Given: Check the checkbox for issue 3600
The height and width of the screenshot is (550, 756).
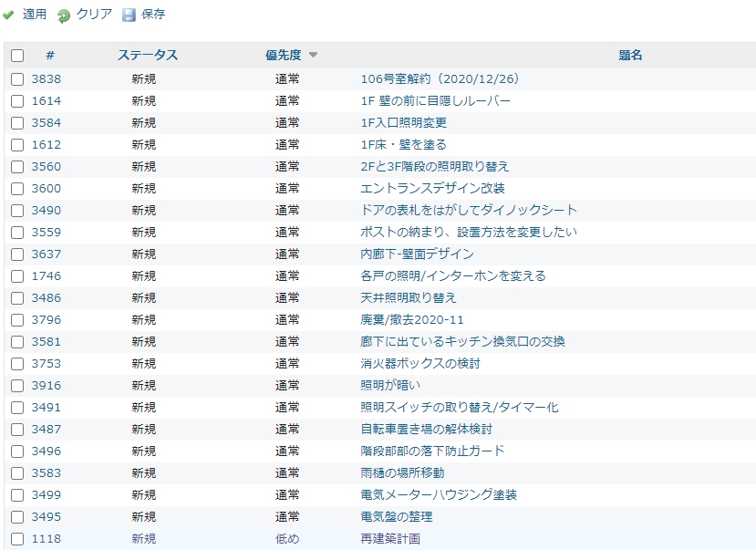Looking at the screenshot, I should (x=17, y=189).
